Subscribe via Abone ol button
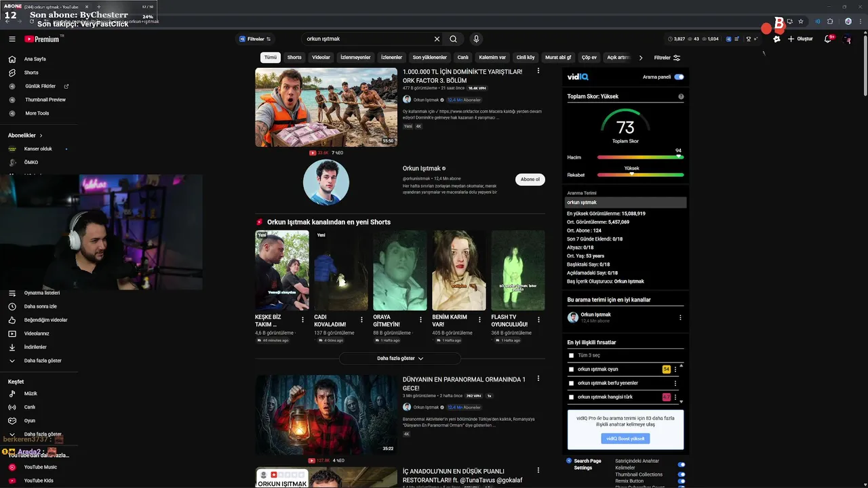The image size is (868, 488). tap(530, 180)
